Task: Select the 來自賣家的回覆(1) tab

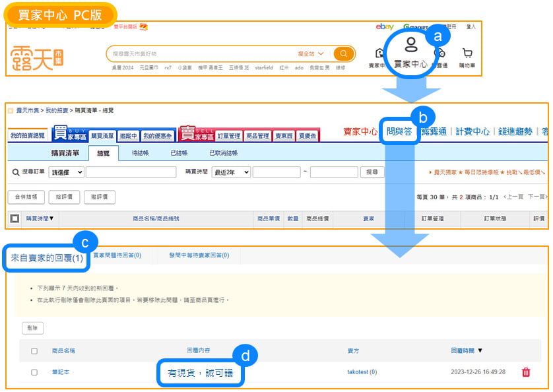Action: [x=47, y=257]
